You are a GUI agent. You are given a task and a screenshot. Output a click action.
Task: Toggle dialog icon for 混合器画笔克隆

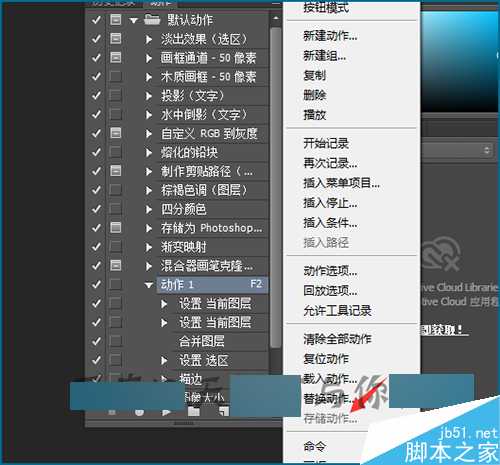coord(115,266)
